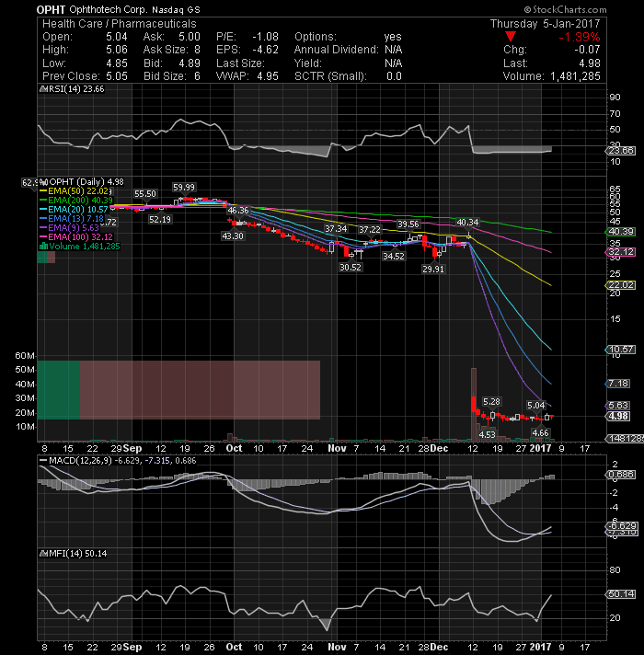This screenshot has width=644, height=655.
Task: Click the 55.50 price label
Action: pyautogui.click(x=145, y=194)
